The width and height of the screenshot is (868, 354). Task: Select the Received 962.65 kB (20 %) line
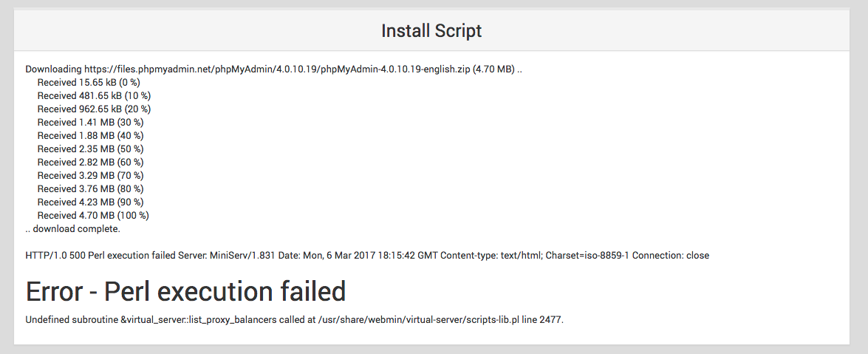[94, 109]
